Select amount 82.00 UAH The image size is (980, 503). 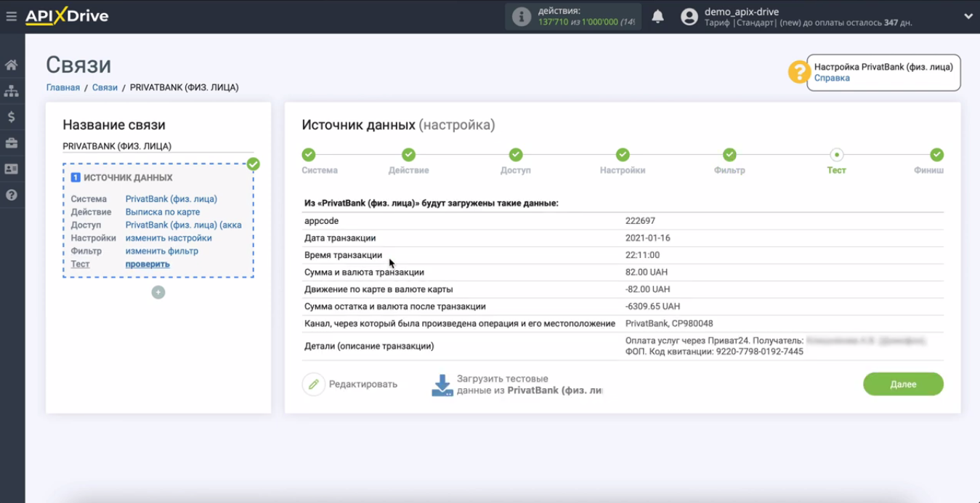pyautogui.click(x=647, y=272)
